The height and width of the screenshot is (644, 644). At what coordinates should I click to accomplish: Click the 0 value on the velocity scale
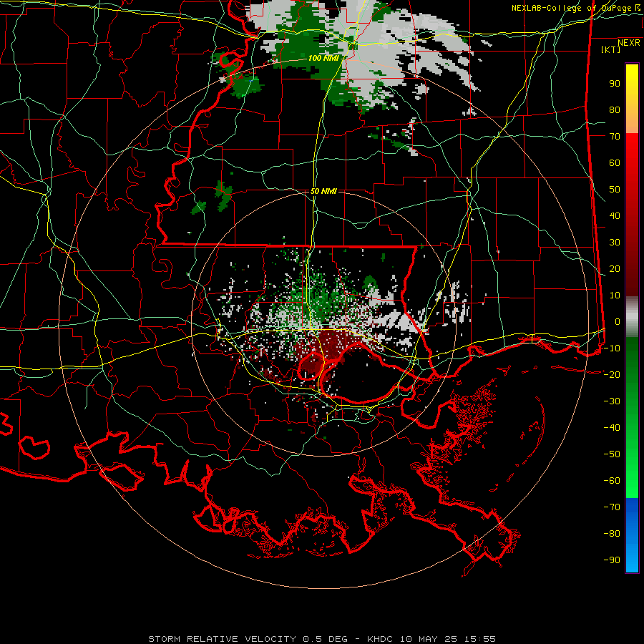tap(618, 322)
